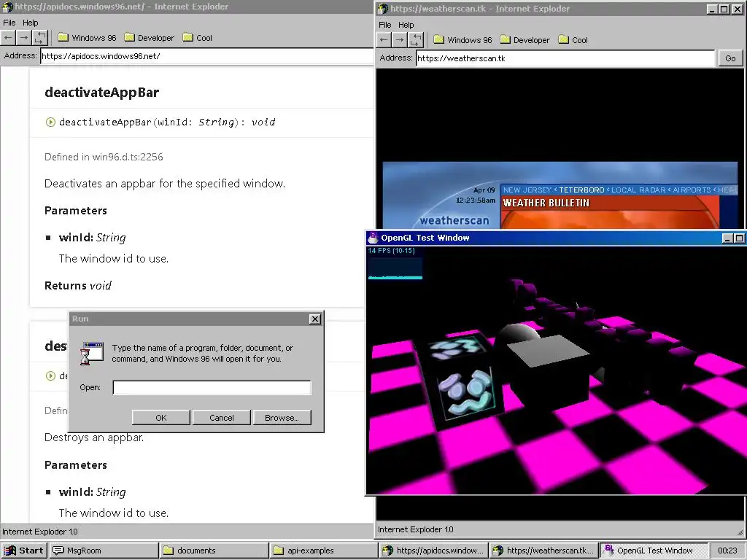Switch to apidocs browser taskbar button
Image resolution: width=747 pixels, height=560 pixels.
pyautogui.click(x=434, y=551)
